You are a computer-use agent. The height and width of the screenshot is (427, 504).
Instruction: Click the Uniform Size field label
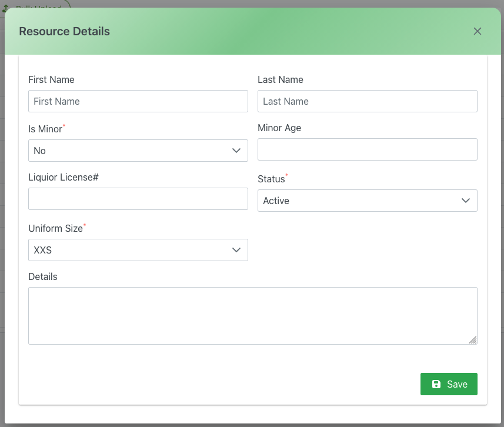pyautogui.click(x=54, y=228)
